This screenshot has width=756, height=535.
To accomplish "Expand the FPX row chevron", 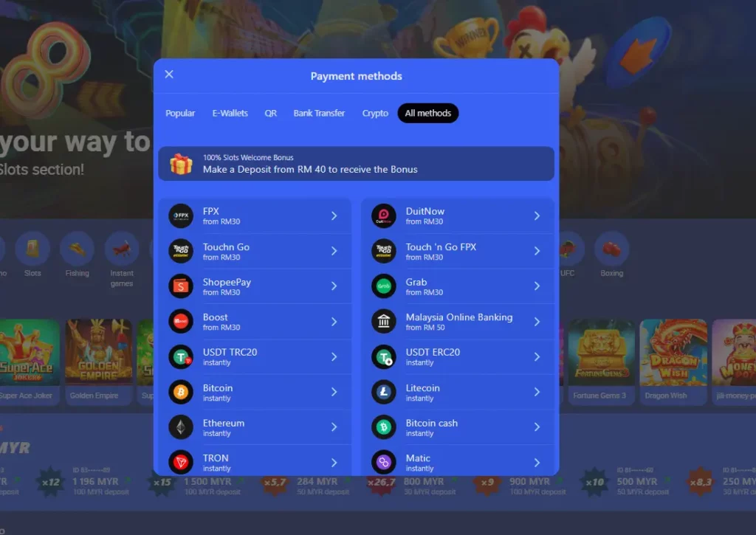I will click(334, 216).
